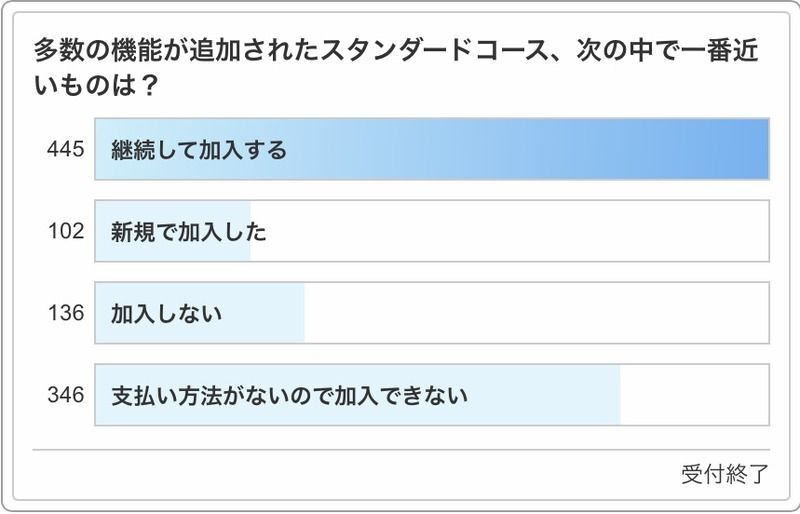
Task: Click the fill right of 支払い方法がないので加入できない text
Action: tap(545, 395)
